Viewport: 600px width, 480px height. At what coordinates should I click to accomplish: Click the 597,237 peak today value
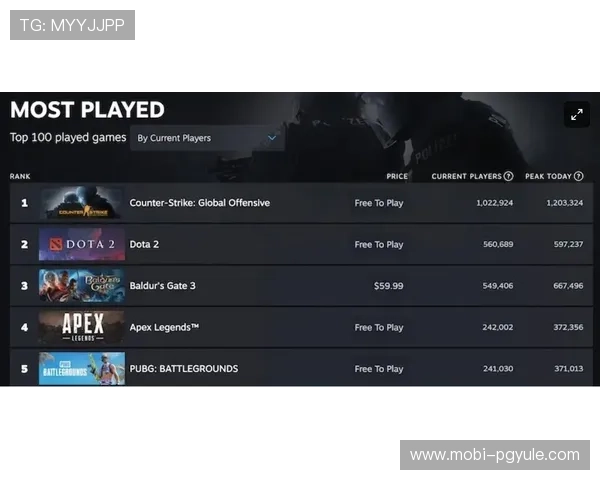coord(569,244)
